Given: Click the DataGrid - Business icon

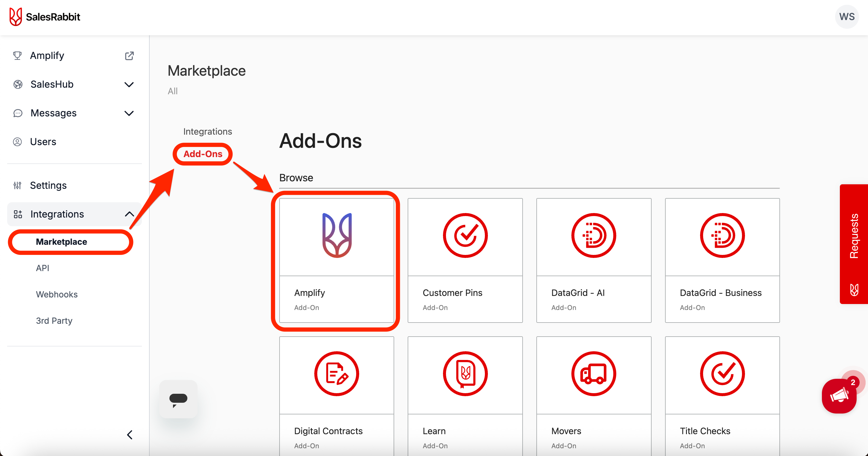Looking at the screenshot, I should [722, 235].
